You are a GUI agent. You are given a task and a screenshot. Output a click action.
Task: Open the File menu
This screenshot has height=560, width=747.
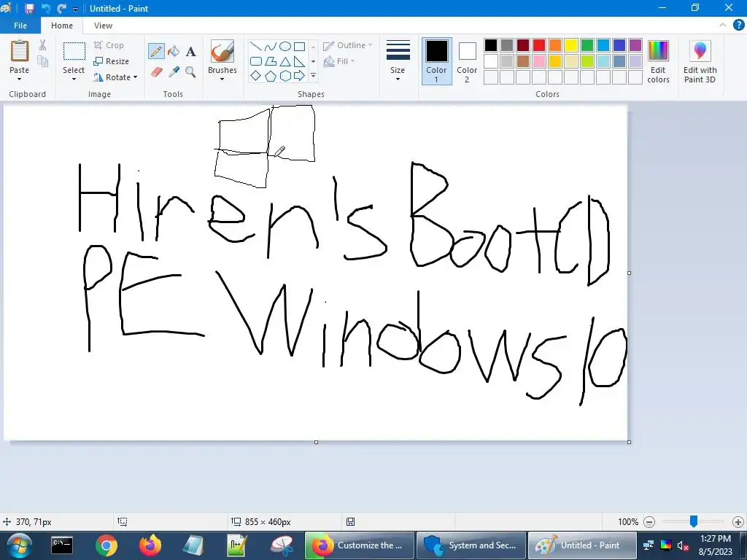(x=20, y=26)
